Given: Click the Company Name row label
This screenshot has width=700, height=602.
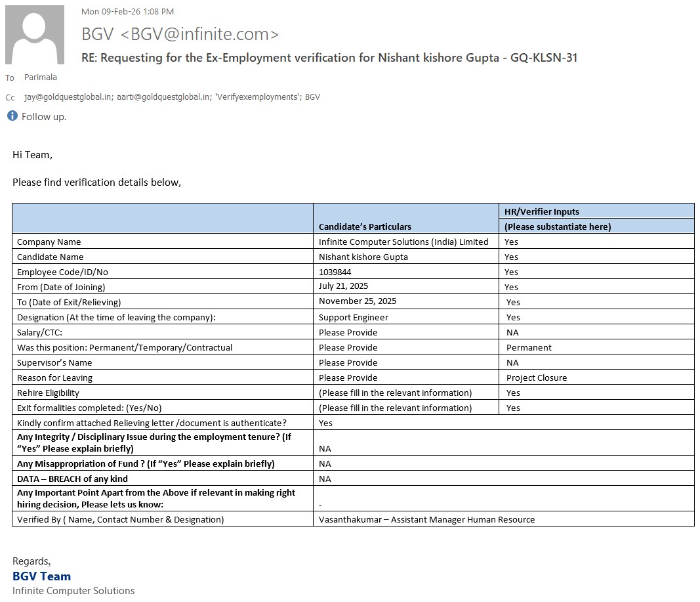Looking at the screenshot, I should click(x=49, y=242).
